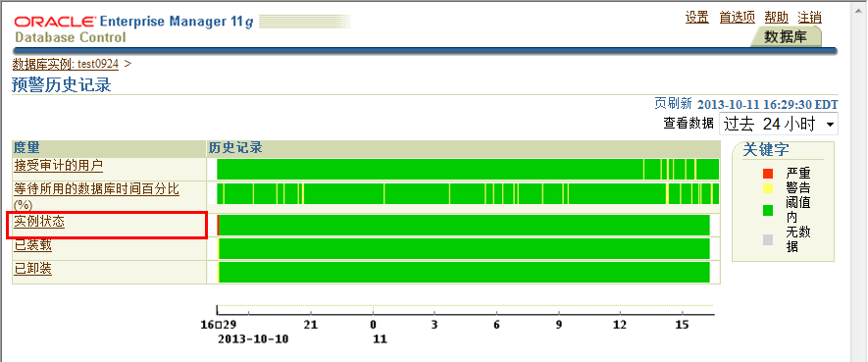This screenshot has height=362, width=868.
Task: Click the red 严重 legend swatch
Action: tap(767, 174)
